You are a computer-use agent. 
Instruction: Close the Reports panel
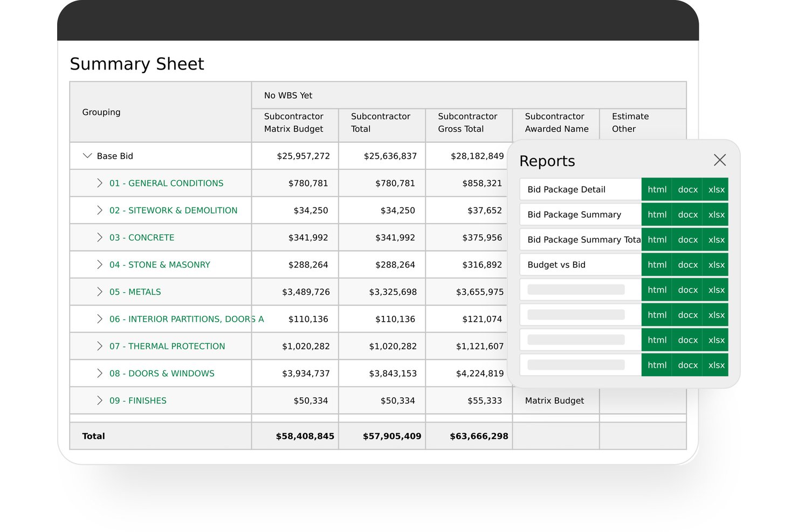click(x=720, y=160)
